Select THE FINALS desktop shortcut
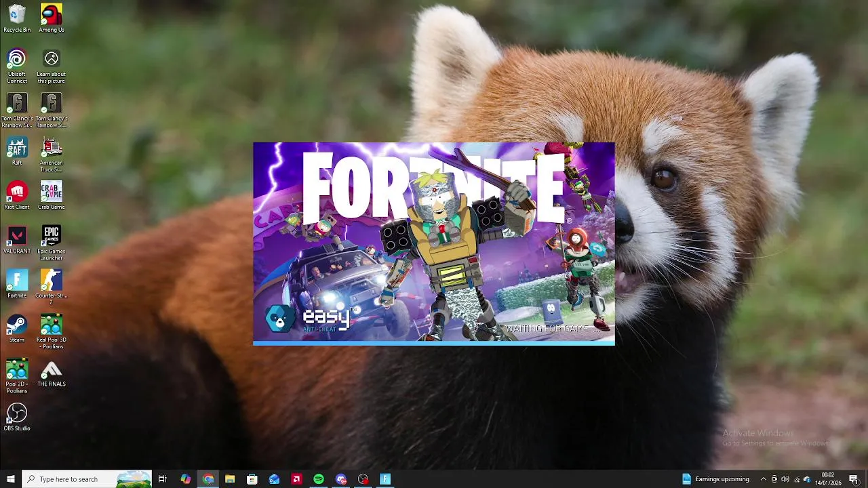Image resolution: width=868 pixels, height=488 pixels. [52, 372]
